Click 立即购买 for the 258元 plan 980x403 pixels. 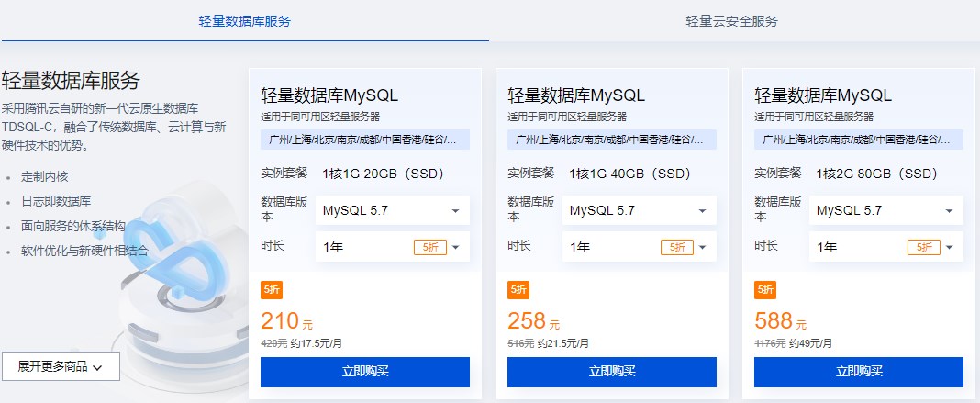[x=612, y=372]
